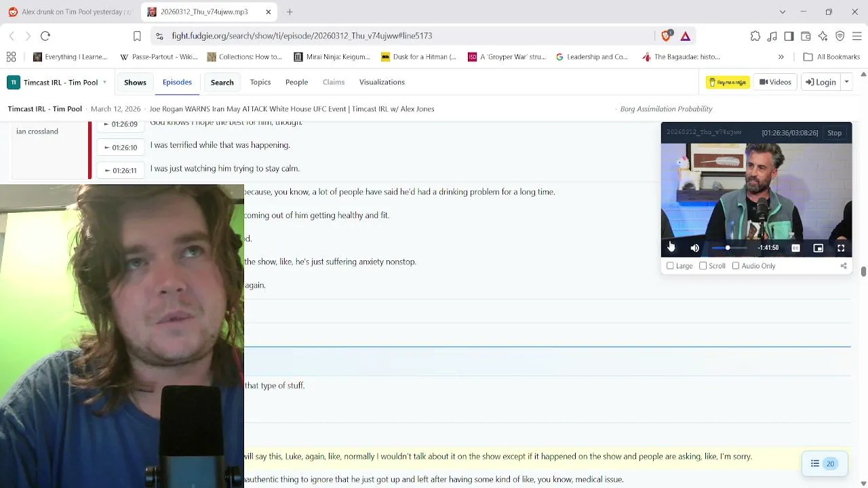Reload the current page
Screen dimensions: 868x488
[45, 36]
